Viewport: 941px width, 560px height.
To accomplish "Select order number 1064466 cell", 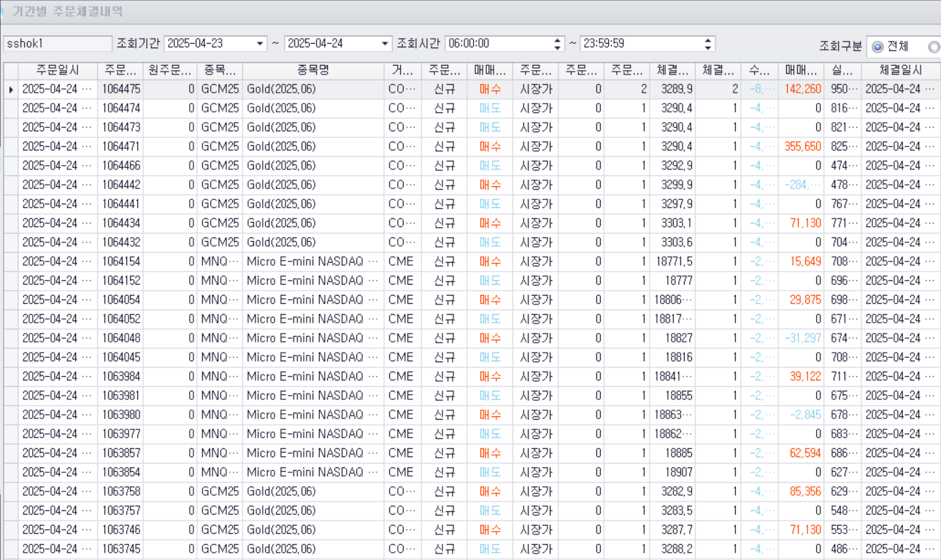I will pos(120,166).
